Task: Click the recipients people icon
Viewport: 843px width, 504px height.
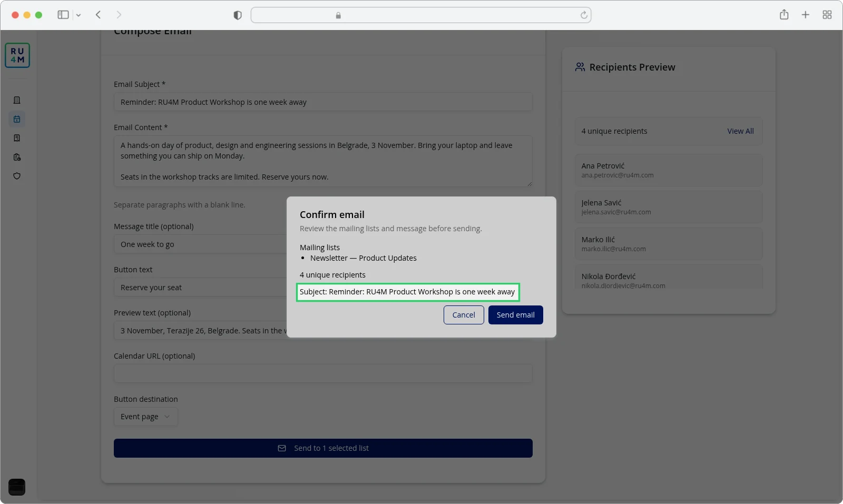Action: [x=580, y=67]
